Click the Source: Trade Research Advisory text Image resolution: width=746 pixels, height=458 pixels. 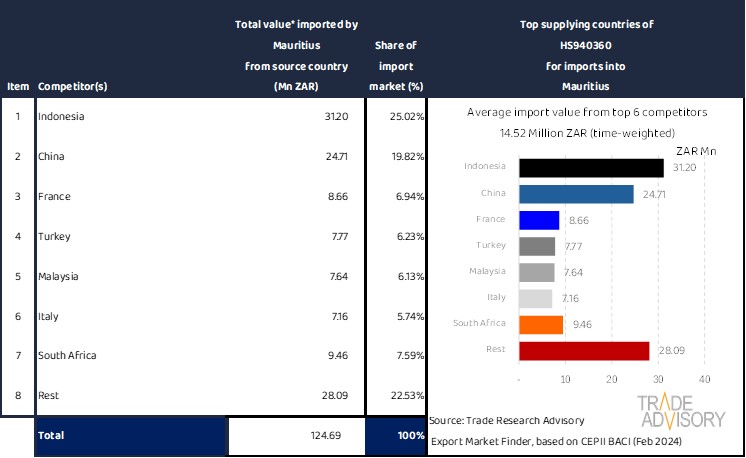tap(506, 421)
